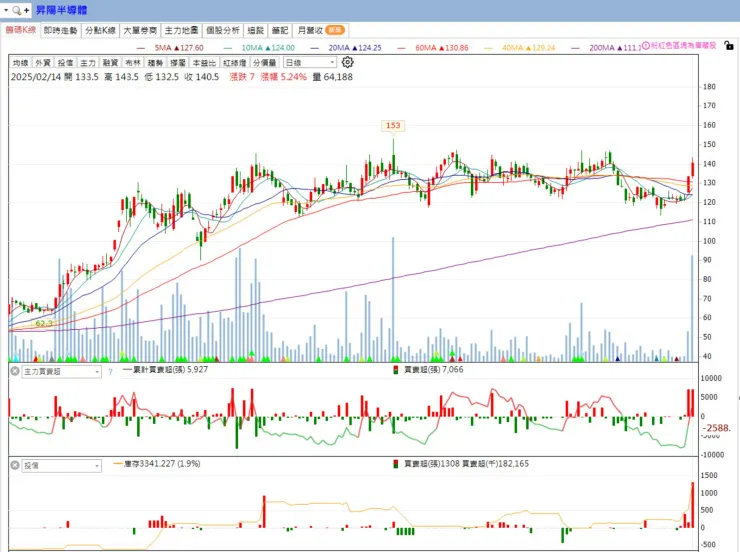Click the 粉紅色區塊 pink region note link
The width and height of the screenshot is (740, 552).
[683, 46]
